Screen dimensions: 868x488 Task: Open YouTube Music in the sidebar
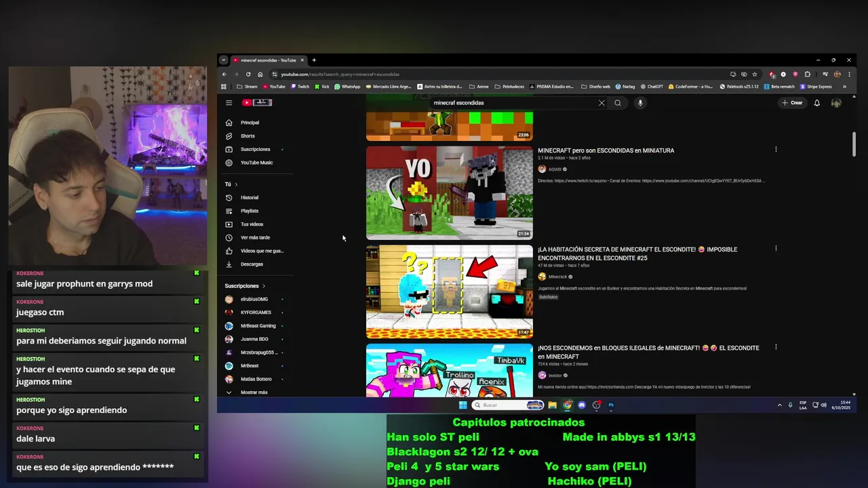point(256,163)
